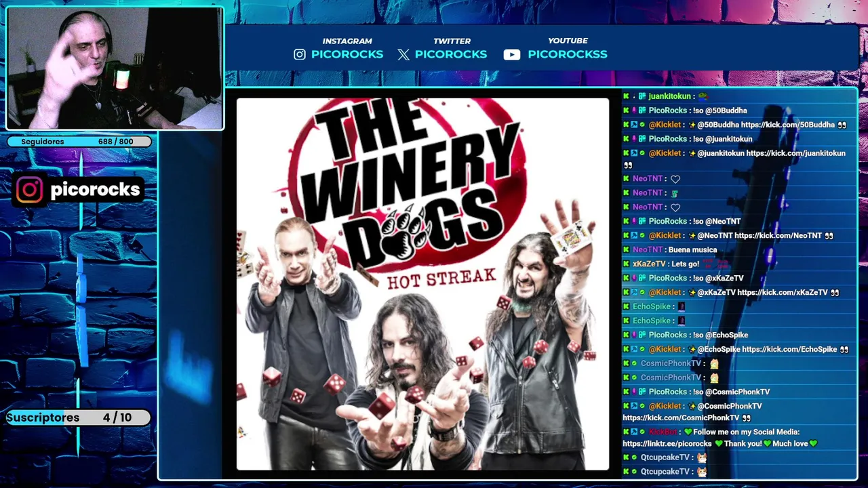Image resolution: width=868 pixels, height=488 pixels.
Task: Open the https://linktr.ee/picorocks link
Action: click(x=667, y=444)
